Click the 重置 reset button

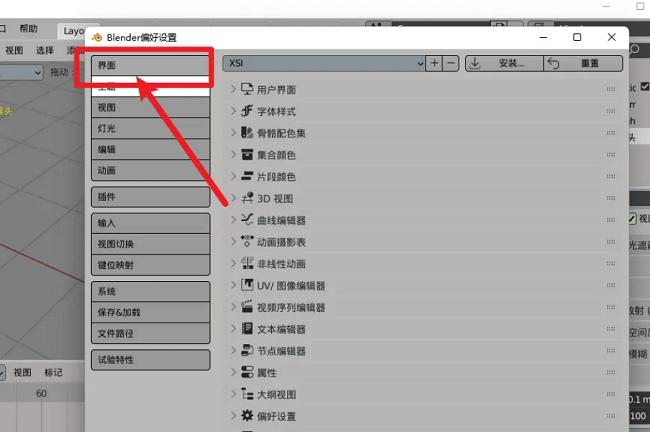coord(585,63)
